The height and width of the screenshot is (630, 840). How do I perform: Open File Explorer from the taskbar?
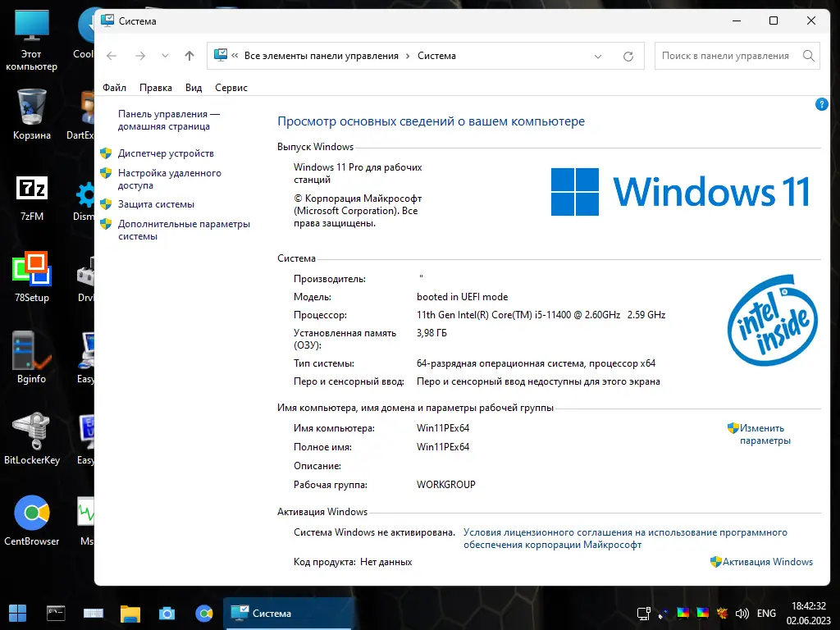tap(130, 614)
